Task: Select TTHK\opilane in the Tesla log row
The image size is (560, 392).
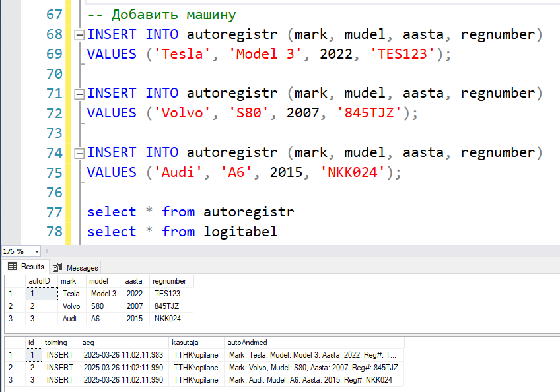Action: [x=196, y=355]
